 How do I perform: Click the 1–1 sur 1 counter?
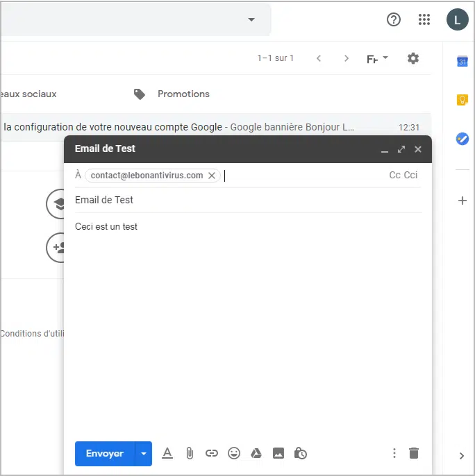(x=275, y=58)
